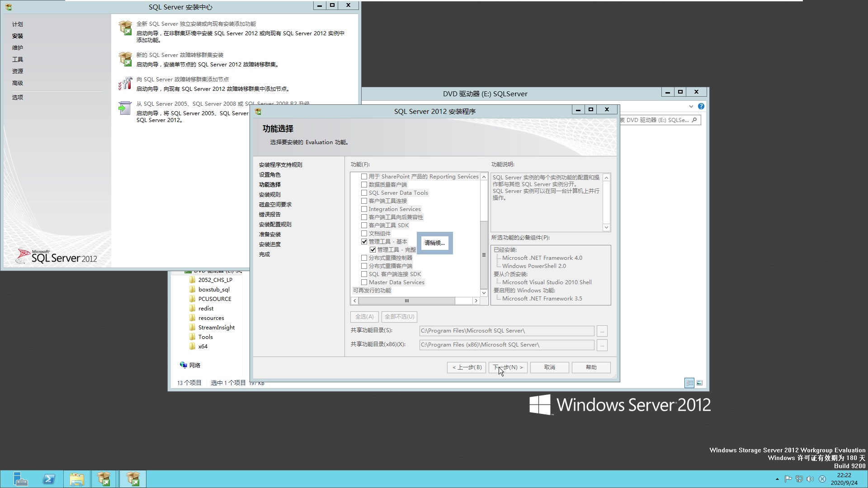This screenshot has width=868, height=488.
Task: Switch to the 维护 section in Installation Center
Action: point(18,47)
